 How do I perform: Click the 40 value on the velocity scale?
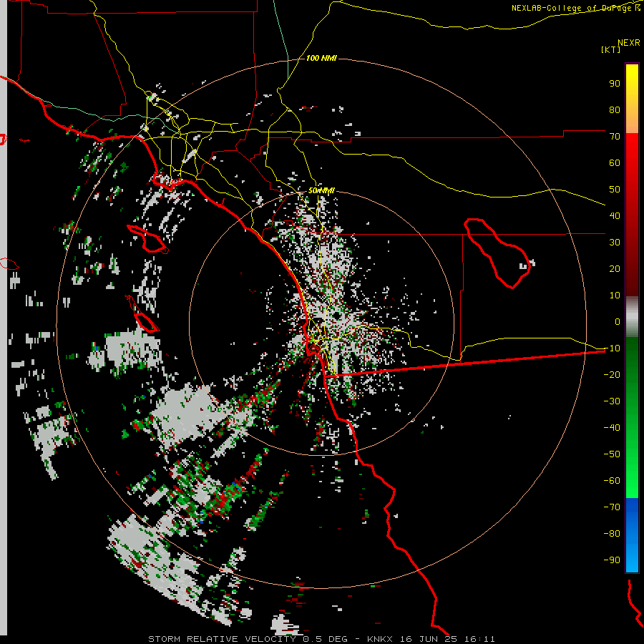(615, 215)
